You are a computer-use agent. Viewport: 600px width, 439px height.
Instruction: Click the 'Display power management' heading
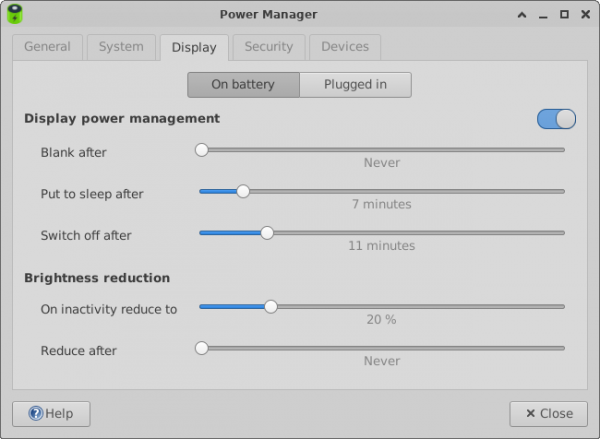pyautogui.click(x=122, y=119)
